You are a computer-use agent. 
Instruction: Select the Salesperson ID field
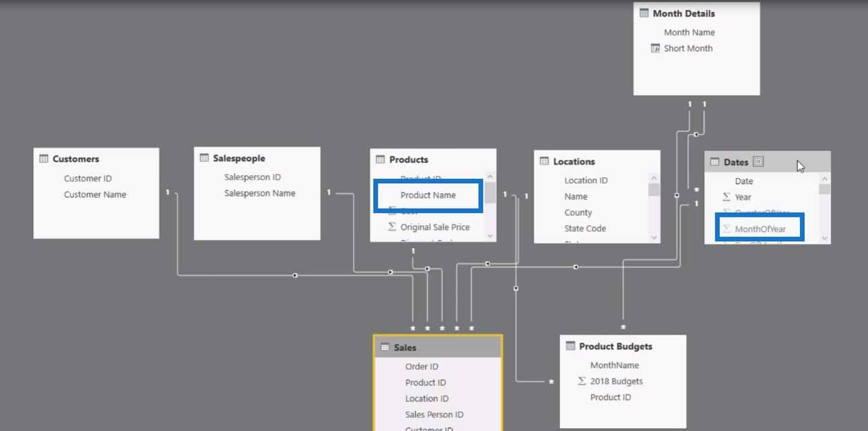253,177
